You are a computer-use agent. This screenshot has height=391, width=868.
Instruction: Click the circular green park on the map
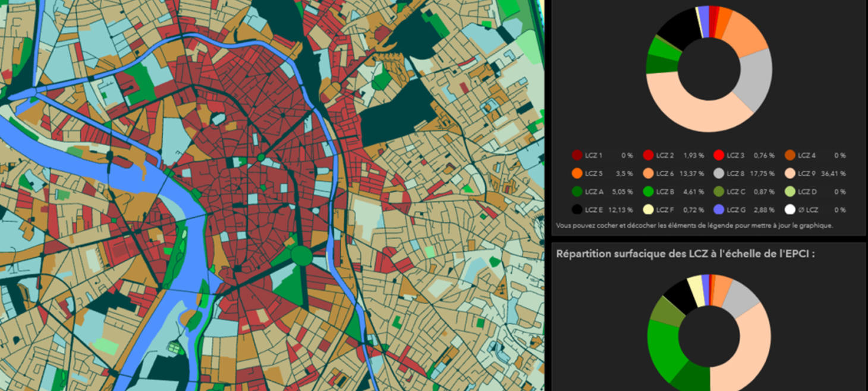pos(301,256)
